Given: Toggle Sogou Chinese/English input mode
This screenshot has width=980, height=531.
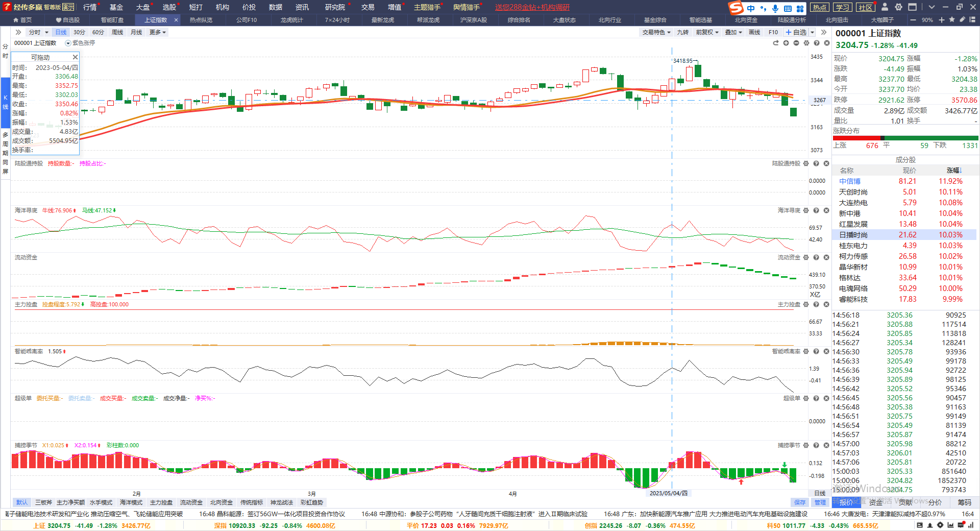Looking at the screenshot, I should [751, 8].
